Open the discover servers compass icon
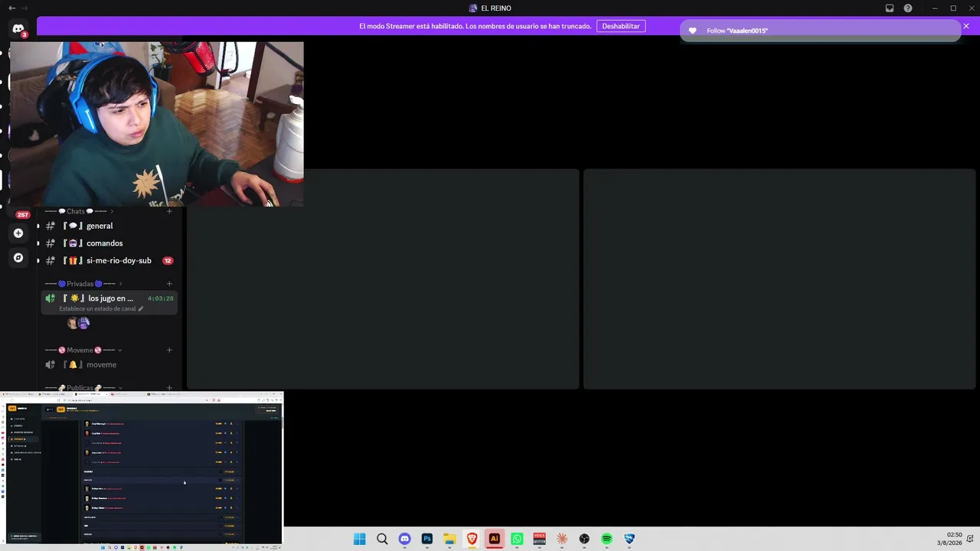The width and height of the screenshot is (980, 551). (18, 258)
